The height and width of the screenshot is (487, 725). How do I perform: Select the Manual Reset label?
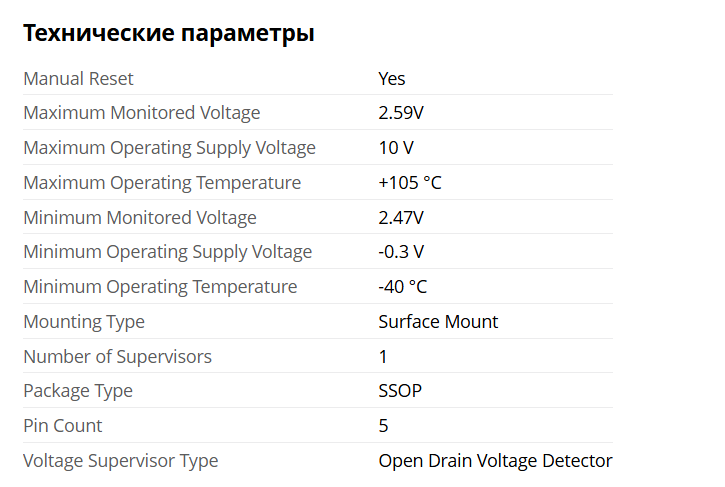point(78,78)
